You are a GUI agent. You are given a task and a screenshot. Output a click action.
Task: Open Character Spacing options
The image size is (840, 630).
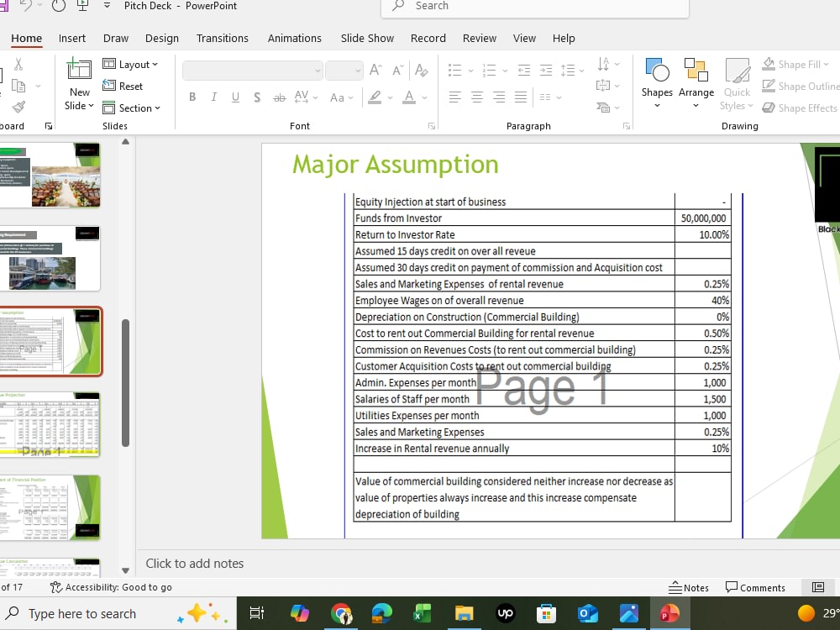tap(306, 97)
